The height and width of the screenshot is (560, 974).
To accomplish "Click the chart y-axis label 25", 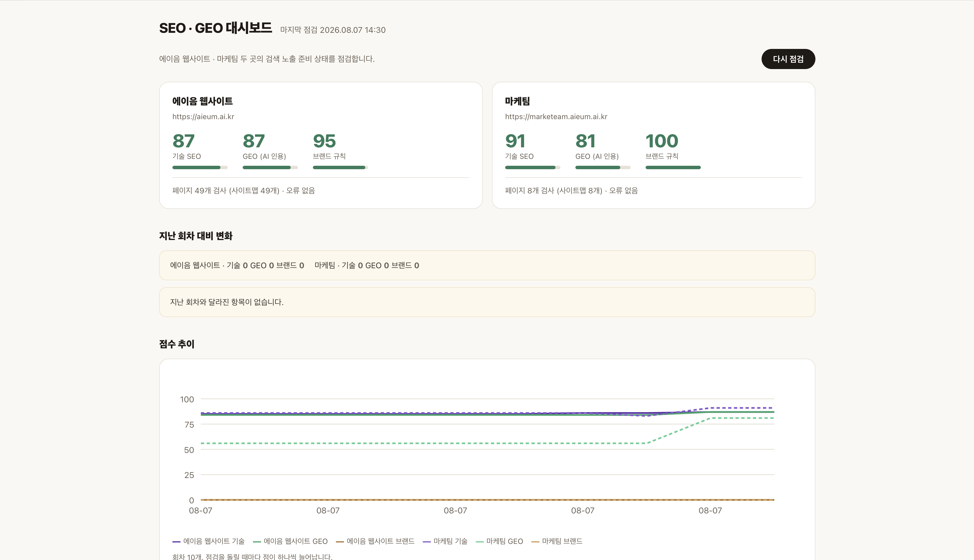I will 189,475.
